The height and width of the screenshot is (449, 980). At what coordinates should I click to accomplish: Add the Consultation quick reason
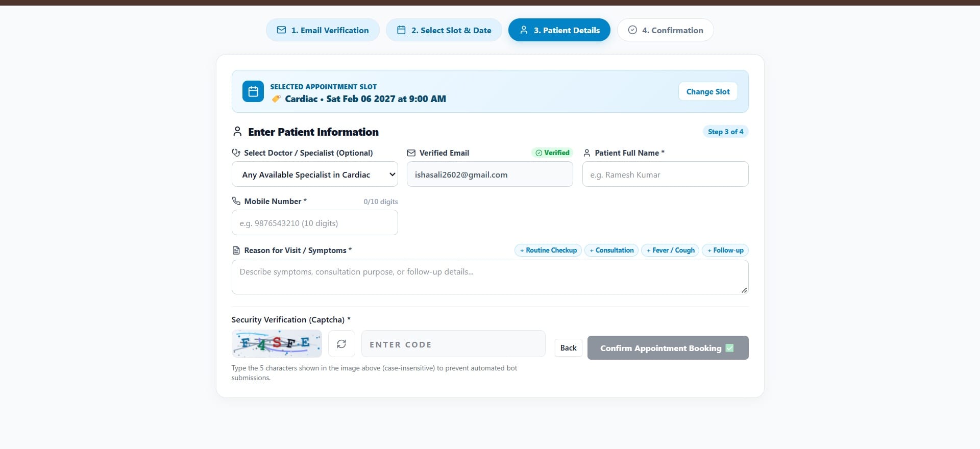611,250
